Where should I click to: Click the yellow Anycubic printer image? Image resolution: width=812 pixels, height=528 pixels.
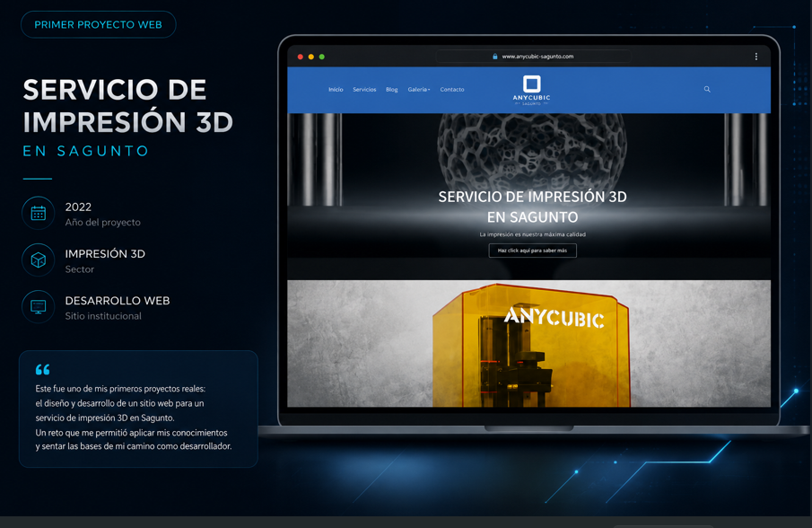pyautogui.click(x=531, y=345)
